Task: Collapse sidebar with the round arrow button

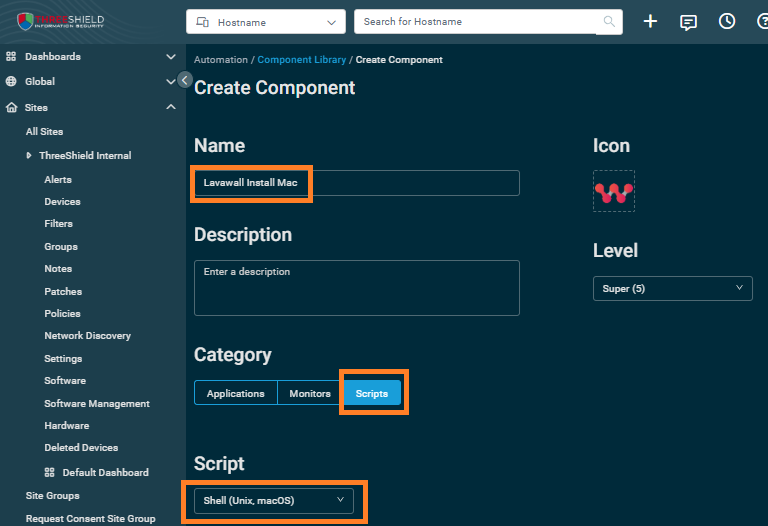Action: [185, 80]
